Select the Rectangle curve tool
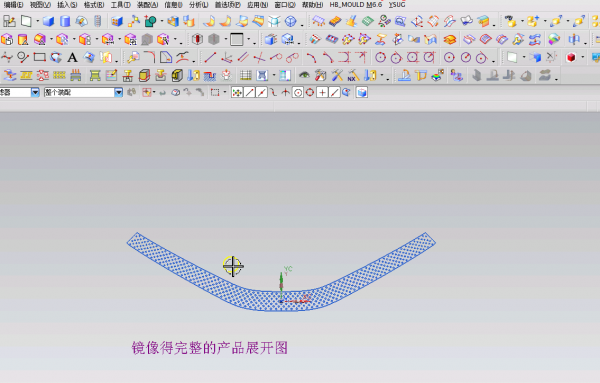The image size is (600, 383). [39, 58]
